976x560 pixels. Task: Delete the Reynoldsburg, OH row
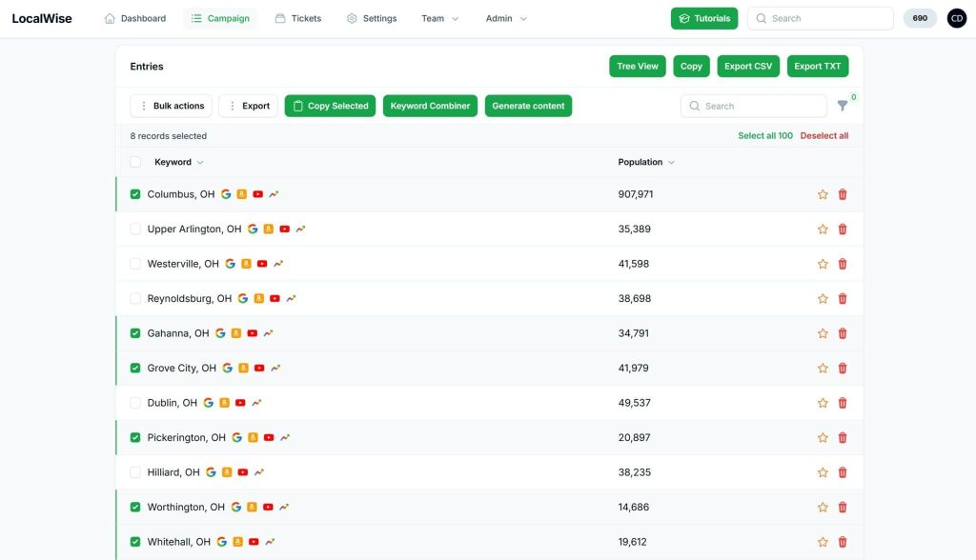pyautogui.click(x=843, y=299)
